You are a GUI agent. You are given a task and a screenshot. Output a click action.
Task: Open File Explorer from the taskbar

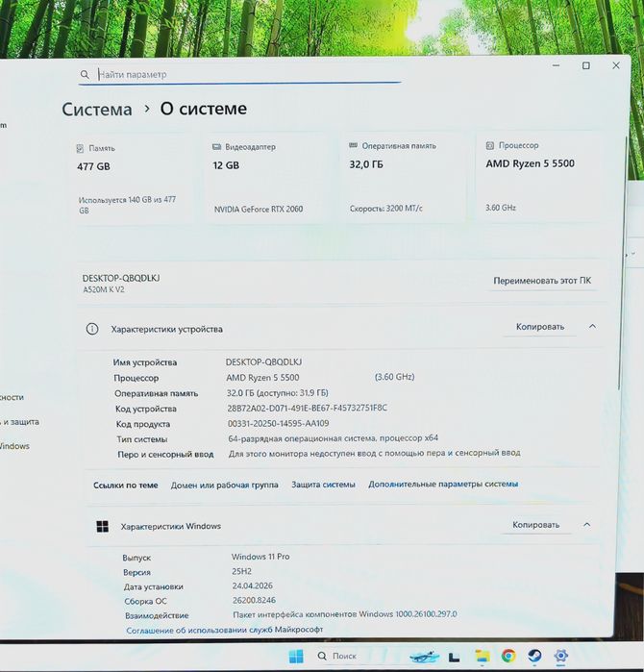[482, 657]
